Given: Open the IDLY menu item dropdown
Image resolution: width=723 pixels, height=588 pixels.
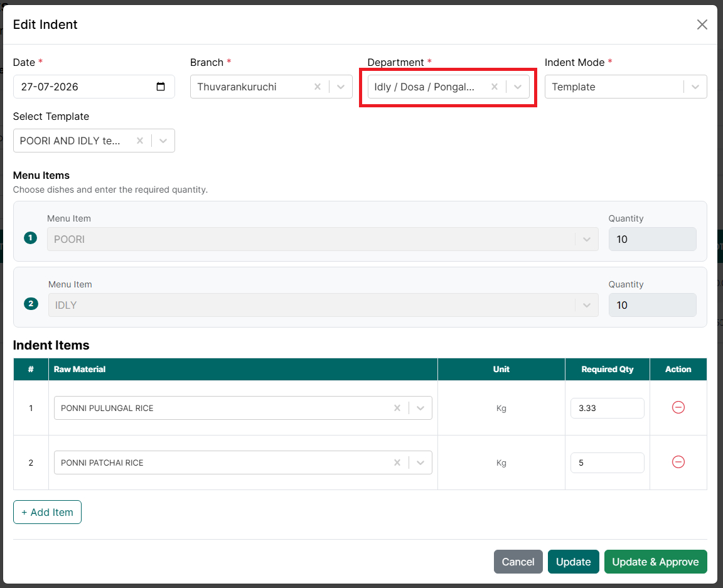Looking at the screenshot, I should click(x=587, y=306).
